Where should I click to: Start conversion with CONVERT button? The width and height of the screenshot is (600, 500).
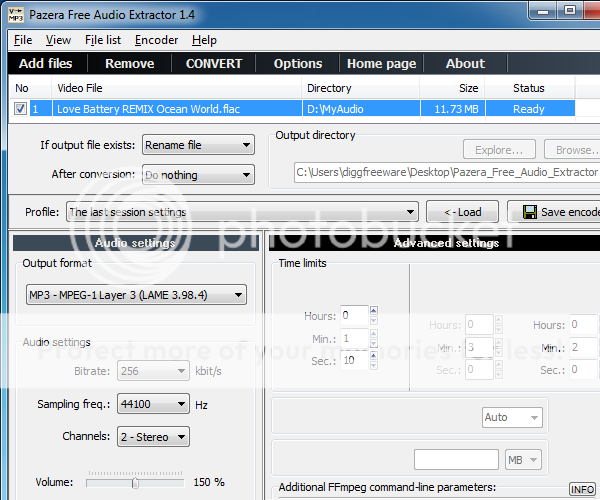pyautogui.click(x=214, y=64)
